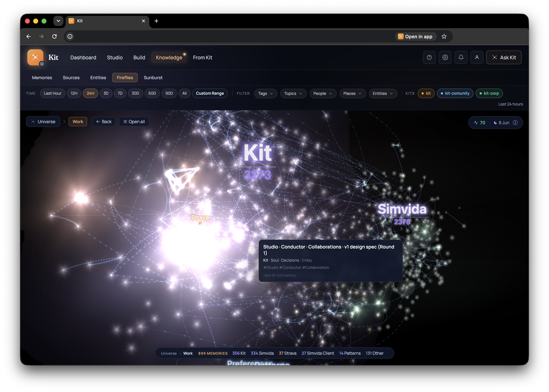The image size is (549, 392).
Task: Open Studio Conductor memory tooltip card
Action: (330, 261)
